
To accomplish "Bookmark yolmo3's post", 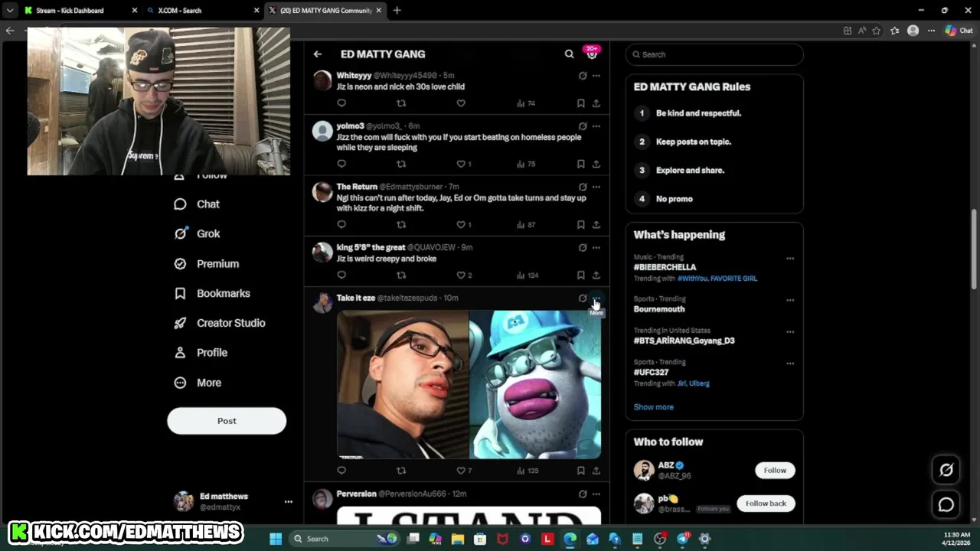I will point(581,164).
